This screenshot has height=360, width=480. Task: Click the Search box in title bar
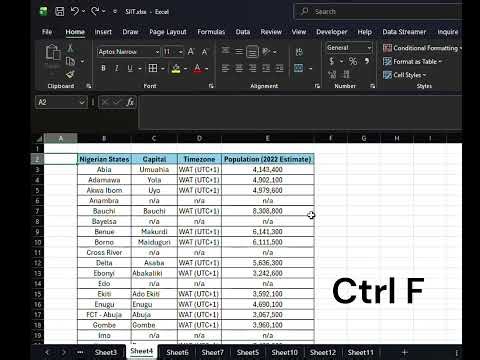point(378,12)
